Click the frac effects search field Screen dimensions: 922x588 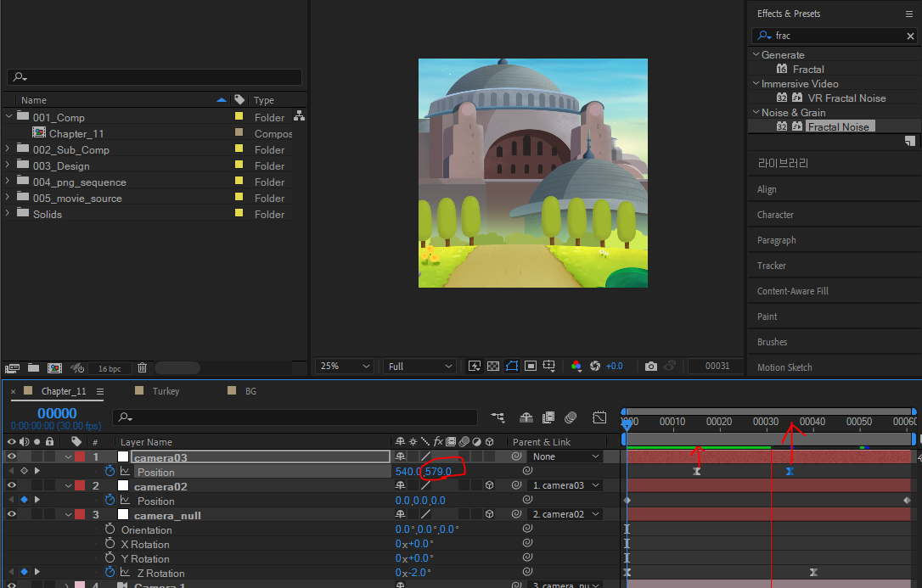coord(835,36)
